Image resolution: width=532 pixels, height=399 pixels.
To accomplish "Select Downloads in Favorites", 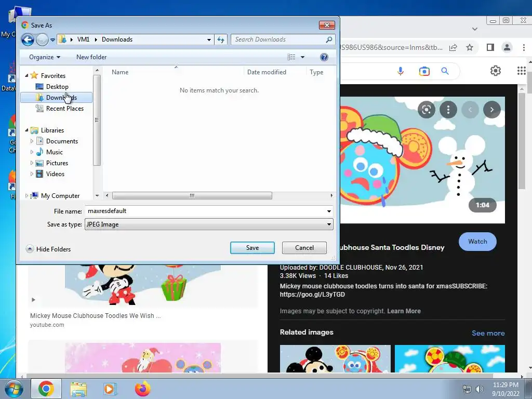I will click(x=56, y=97).
